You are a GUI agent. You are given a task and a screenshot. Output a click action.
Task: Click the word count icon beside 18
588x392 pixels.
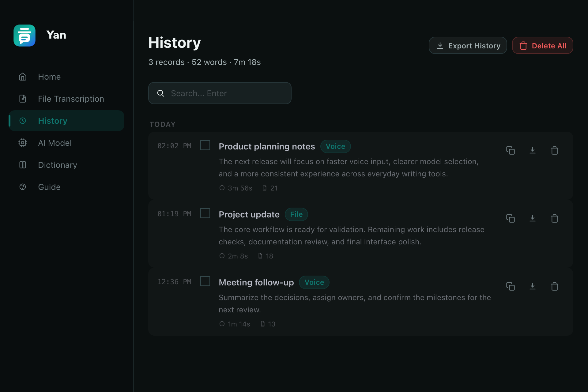(x=260, y=256)
